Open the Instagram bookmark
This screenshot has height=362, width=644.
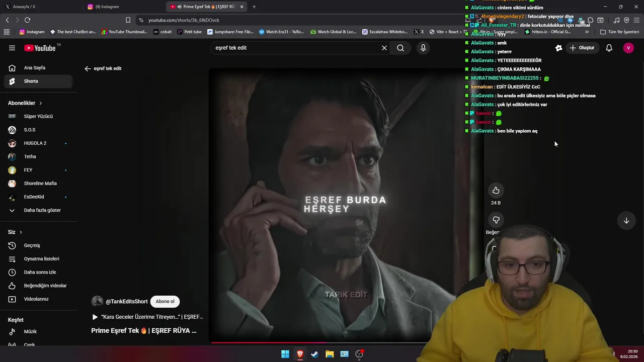pyautogui.click(x=32, y=32)
